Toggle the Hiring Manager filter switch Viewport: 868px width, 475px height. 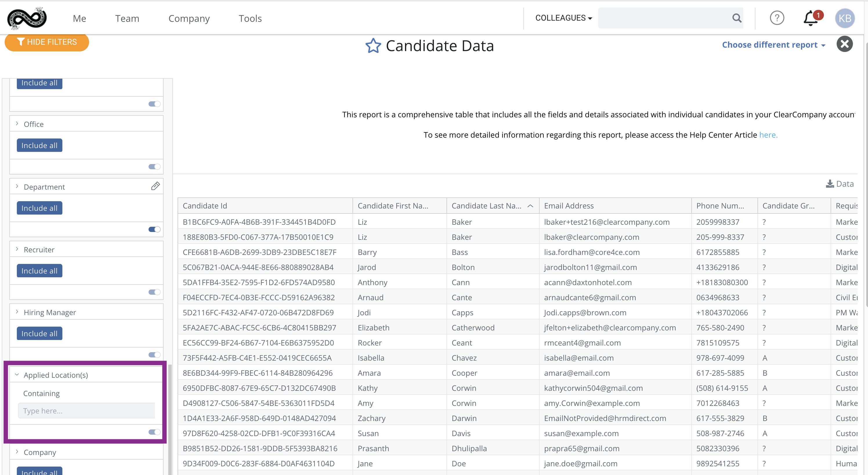[x=154, y=355]
